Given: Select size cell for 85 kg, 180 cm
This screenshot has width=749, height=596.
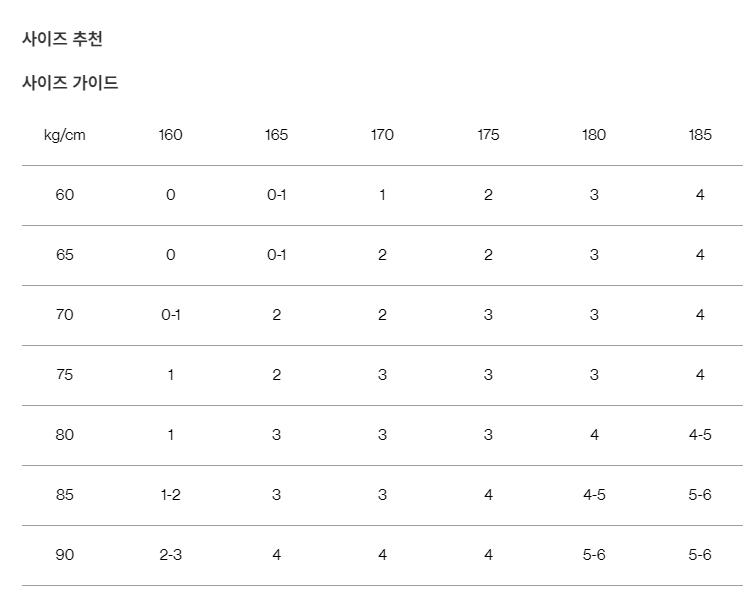Looking at the screenshot, I should [594, 495].
